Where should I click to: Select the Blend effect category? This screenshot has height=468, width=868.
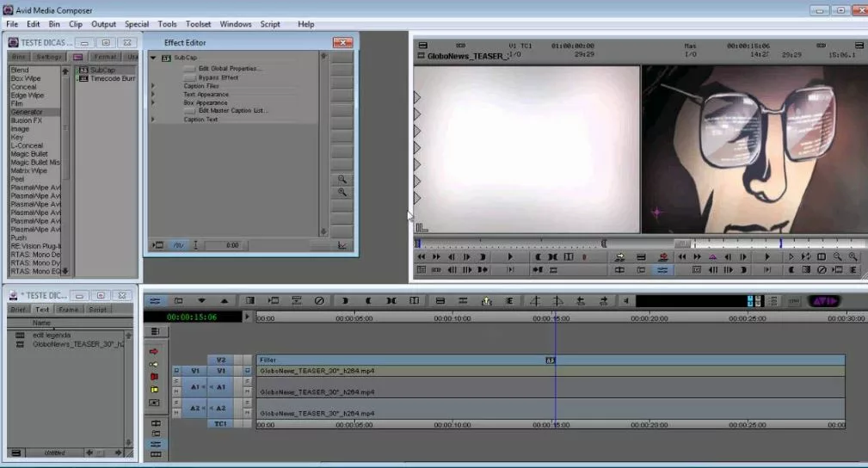(x=20, y=70)
